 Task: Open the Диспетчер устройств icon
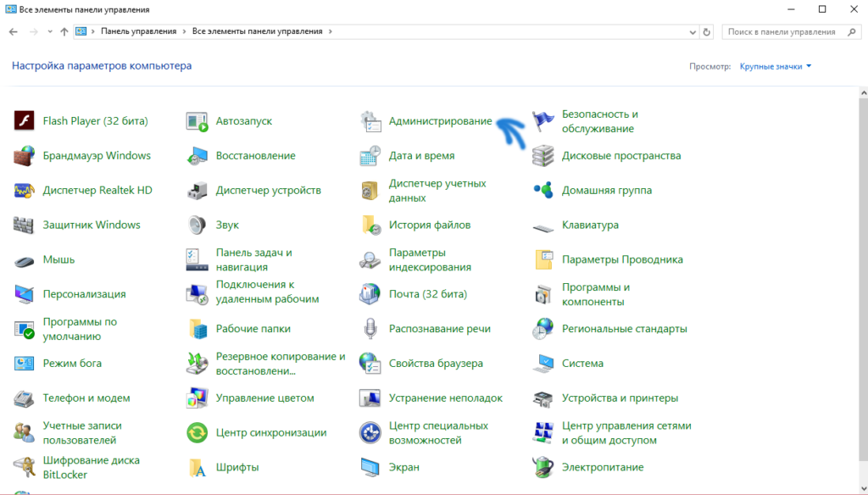197,191
